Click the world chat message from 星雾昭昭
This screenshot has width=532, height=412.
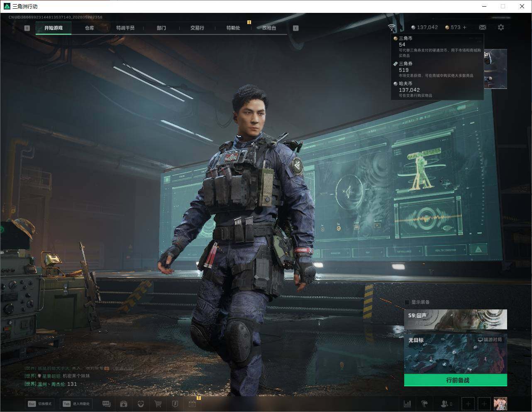tap(57, 376)
